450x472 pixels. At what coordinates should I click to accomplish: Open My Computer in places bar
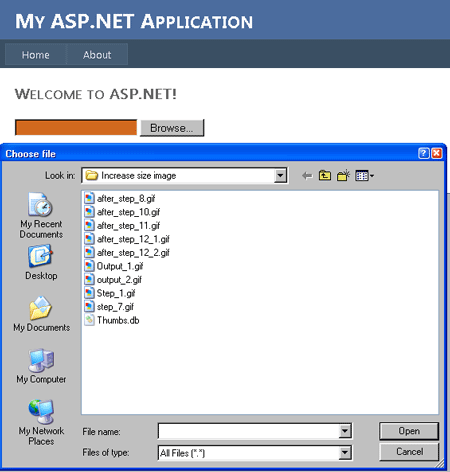tap(41, 366)
